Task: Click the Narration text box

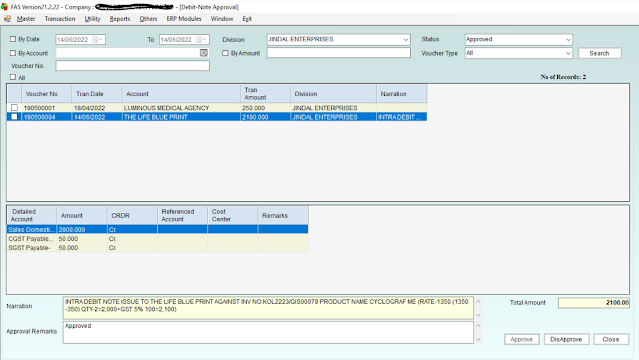Action: pos(268,308)
